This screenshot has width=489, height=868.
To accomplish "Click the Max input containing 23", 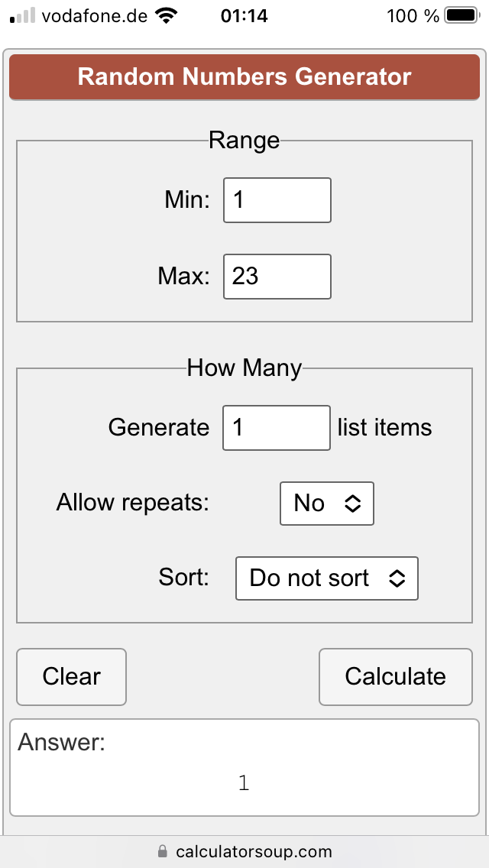I will click(277, 277).
